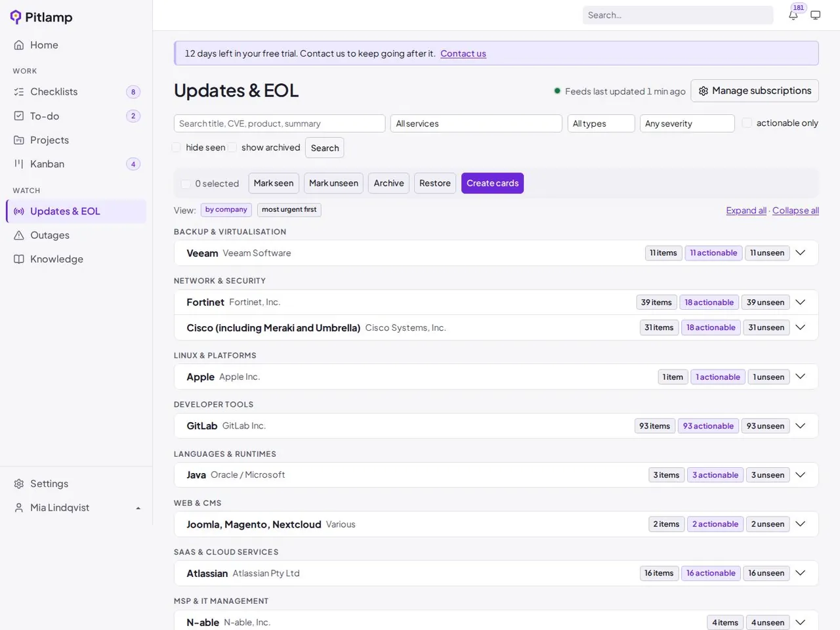
Task: Click the Archive button
Action: click(388, 183)
